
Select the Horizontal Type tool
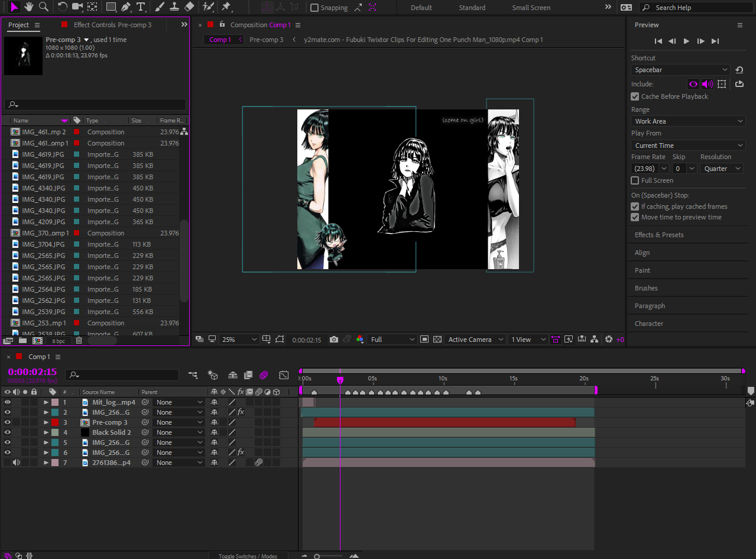point(141,7)
